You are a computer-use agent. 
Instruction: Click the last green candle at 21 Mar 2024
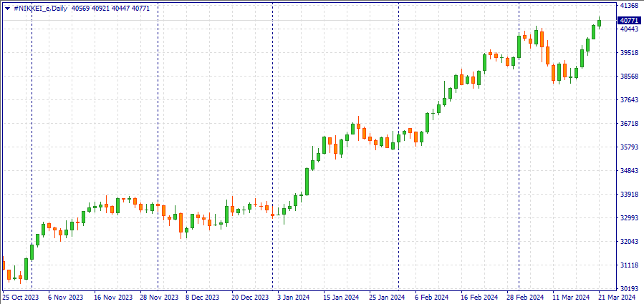(600, 23)
